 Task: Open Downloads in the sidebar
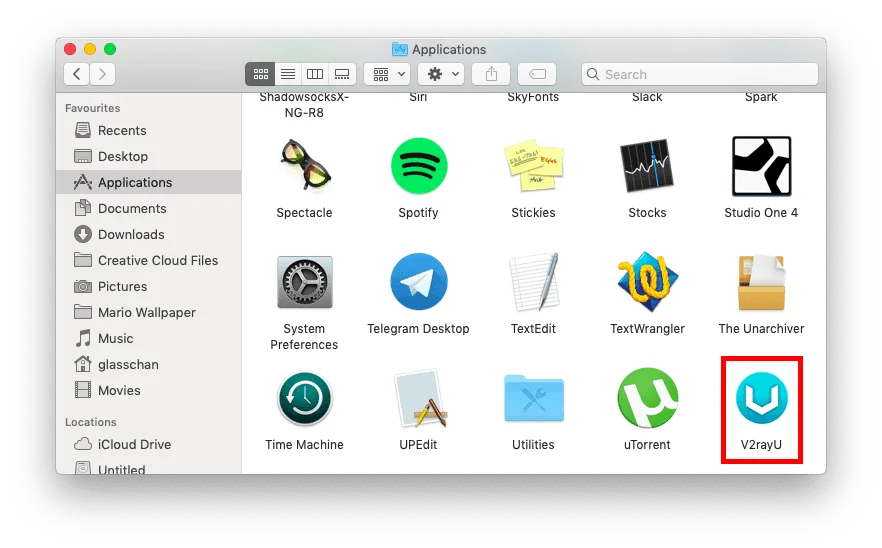(130, 234)
